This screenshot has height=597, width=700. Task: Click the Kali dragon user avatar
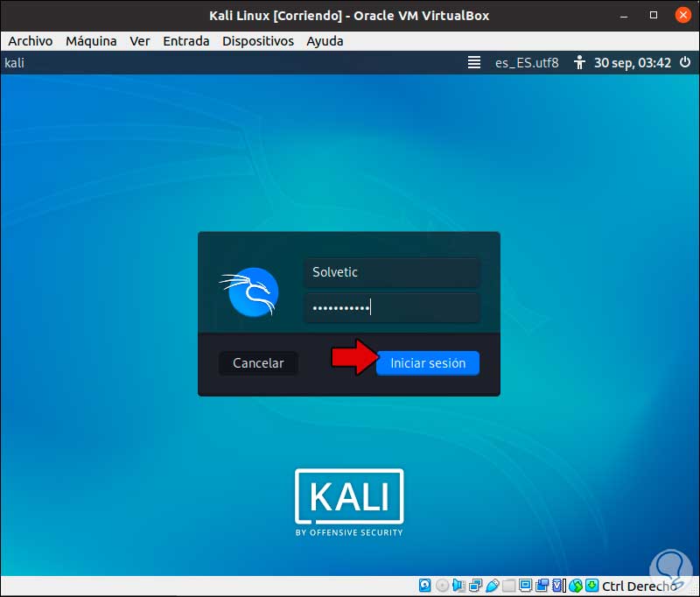click(x=249, y=292)
